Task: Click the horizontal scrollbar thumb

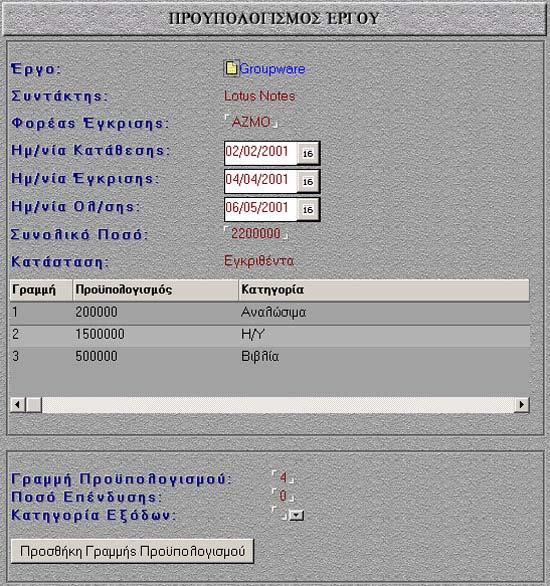Action: pyautogui.click(x=34, y=404)
